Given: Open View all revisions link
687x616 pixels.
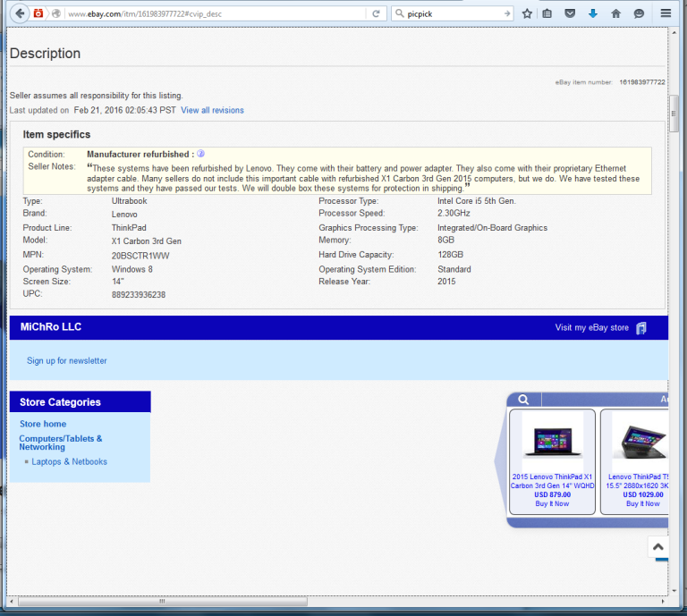Looking at the screenshot, I should pos(212,110).
